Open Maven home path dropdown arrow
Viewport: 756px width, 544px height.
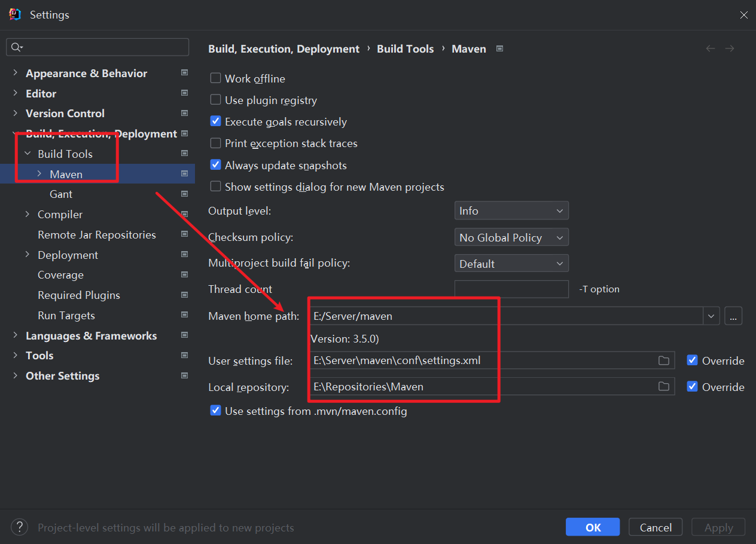click(x=711, y=316)
